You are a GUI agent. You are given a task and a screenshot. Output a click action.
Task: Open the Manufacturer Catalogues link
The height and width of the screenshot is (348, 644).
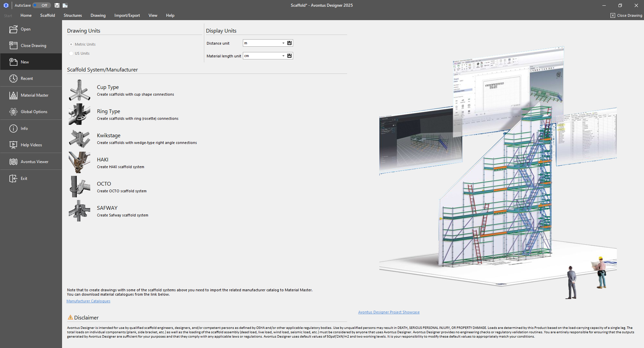(x=88, y=301)
